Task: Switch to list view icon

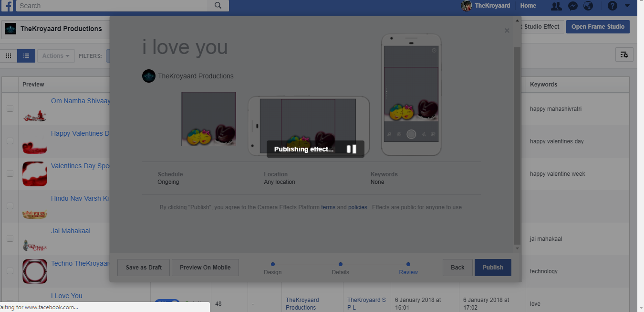Action: coord(26,56)
